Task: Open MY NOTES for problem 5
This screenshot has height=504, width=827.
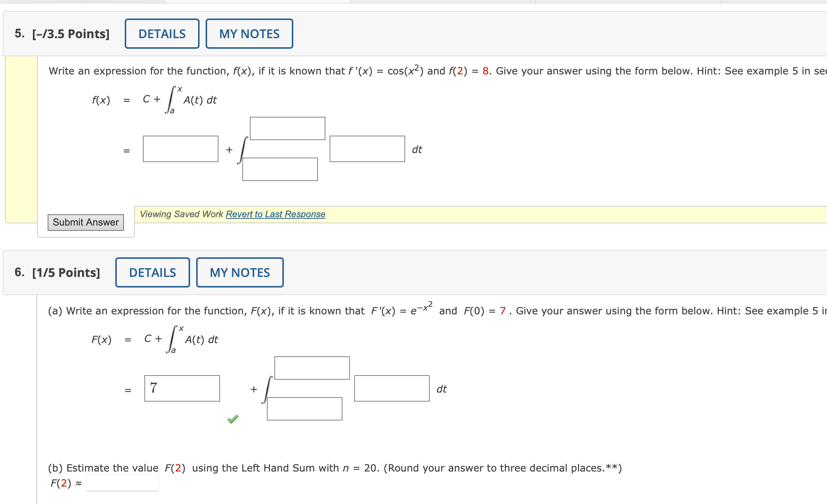Action: 249,34
